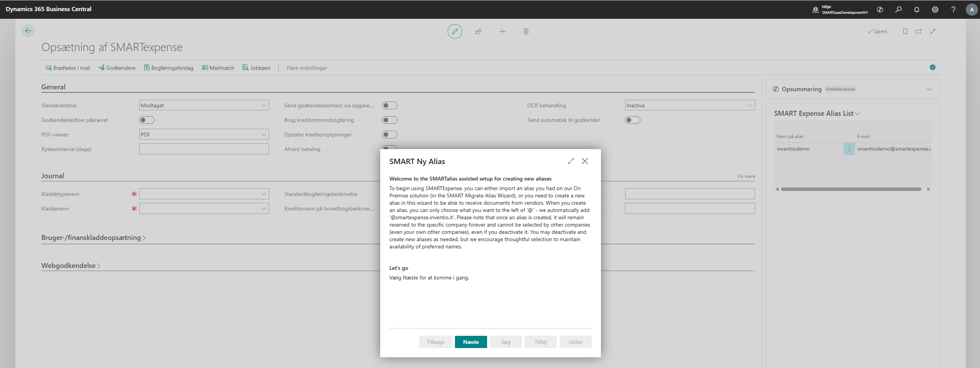Click the edit pencil icon
The image size is (980, 368).
pyautogui.click(x=455, y=31)
